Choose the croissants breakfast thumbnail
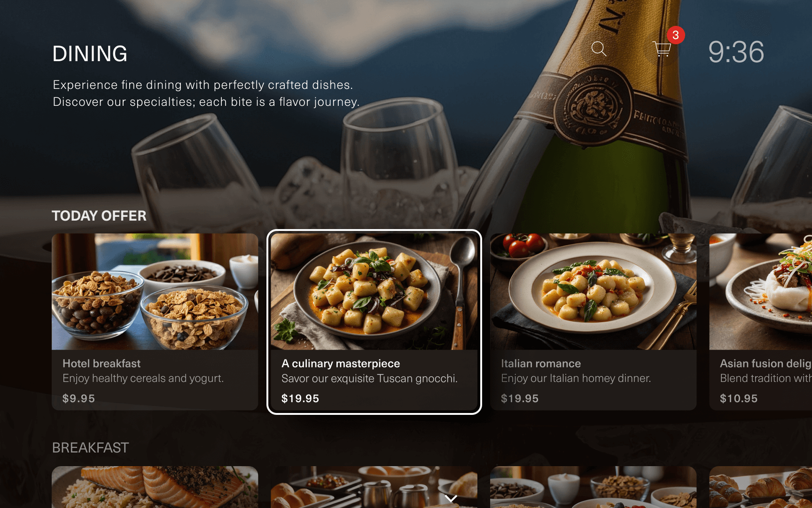Image resolution: width=812 pixels, height=508 pixels. [761, 487]
